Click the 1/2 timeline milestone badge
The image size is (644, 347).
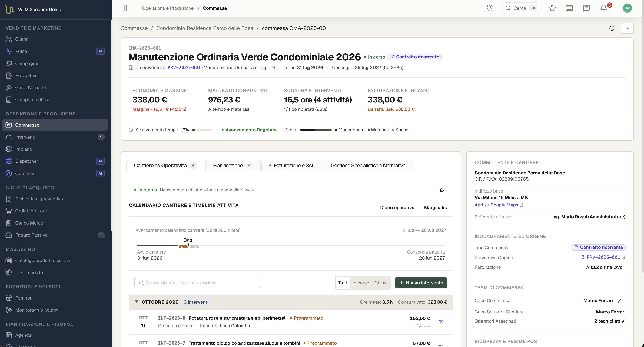click(x=183, y=247)
